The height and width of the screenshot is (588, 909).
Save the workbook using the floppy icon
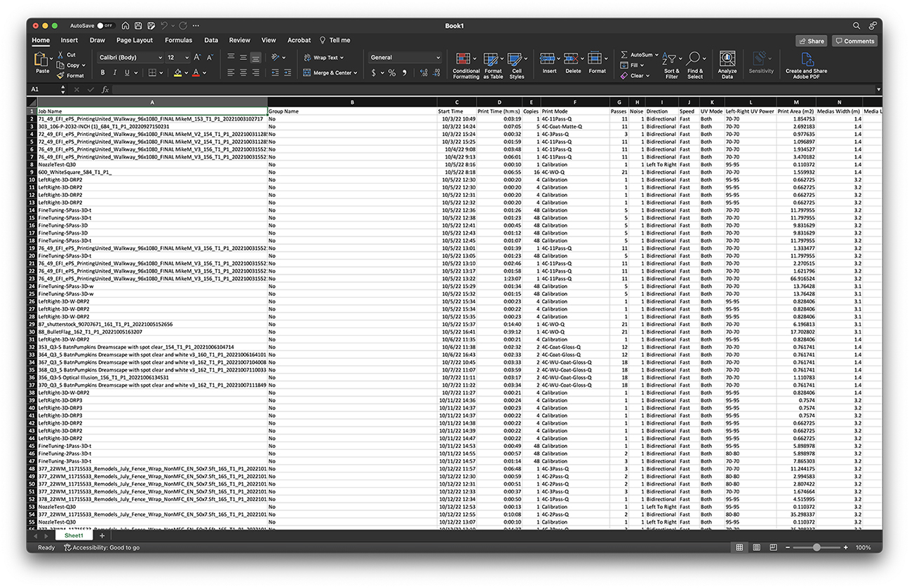point(138,26)
